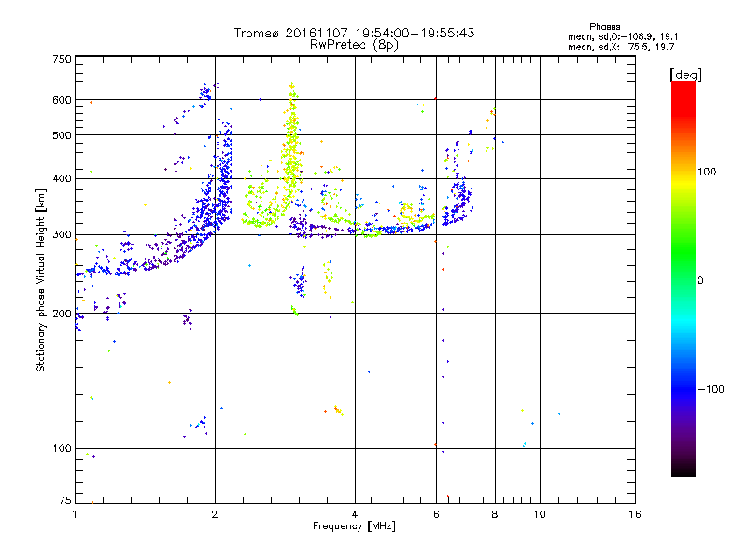Click the blue -100 deg colorbar region
This screenshot has height=560, width=747.
[684, 389]
